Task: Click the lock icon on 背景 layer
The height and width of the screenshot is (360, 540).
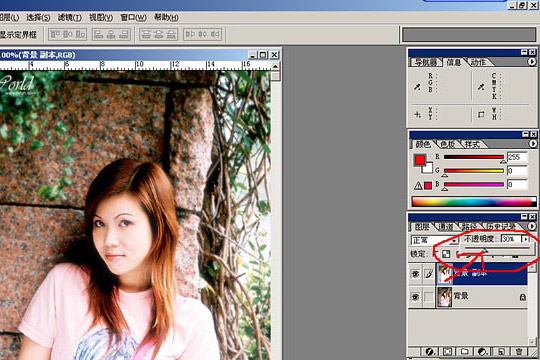Action: (522, 297)
